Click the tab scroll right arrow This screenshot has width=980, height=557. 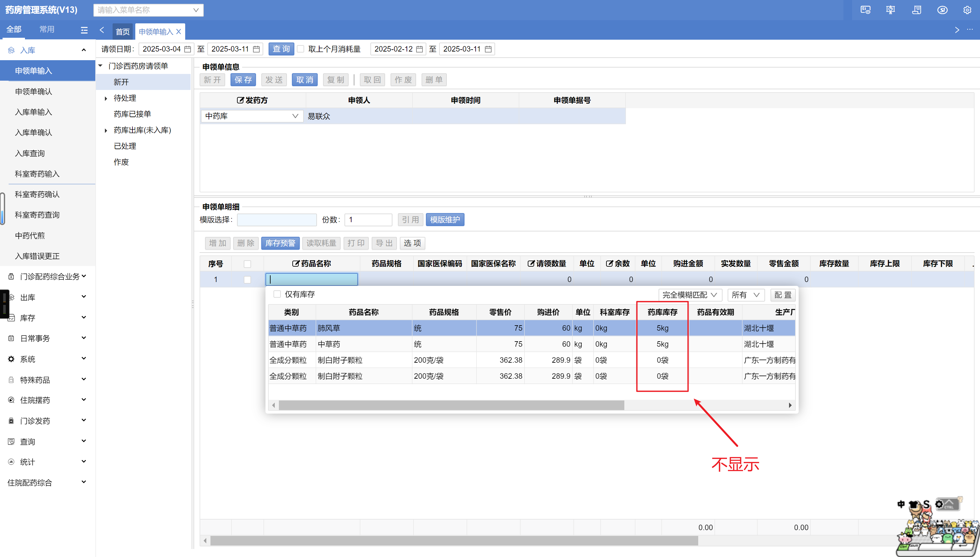[957, 30]
